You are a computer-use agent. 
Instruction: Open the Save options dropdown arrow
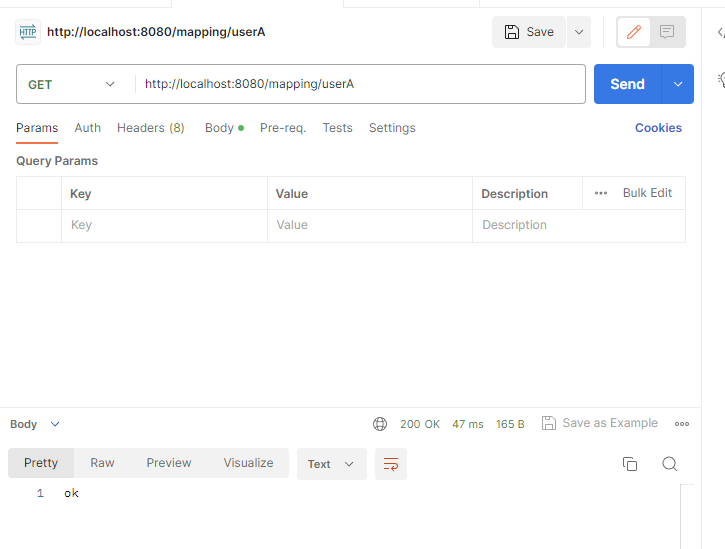coord(579,32)
